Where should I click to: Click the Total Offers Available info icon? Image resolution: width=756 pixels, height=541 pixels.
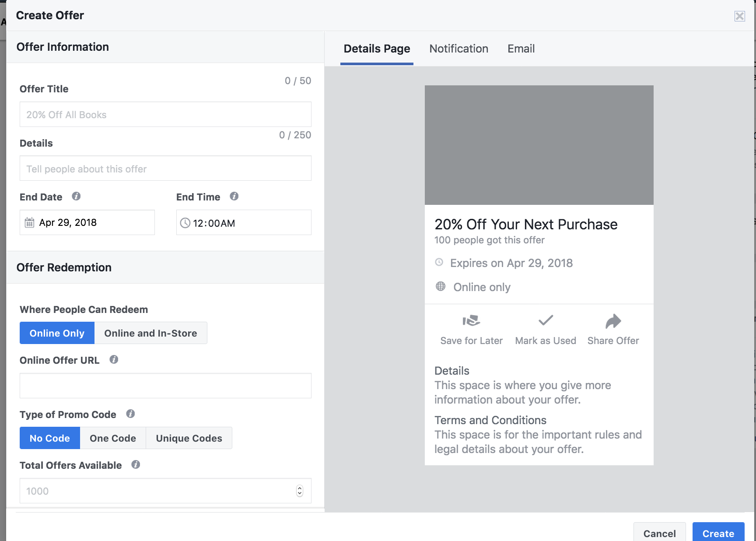(136, 465)
